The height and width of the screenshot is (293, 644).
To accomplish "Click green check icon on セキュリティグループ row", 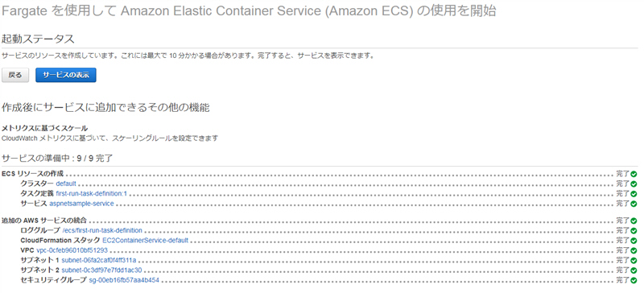I will pyautogui.click(x=634, y=280).
